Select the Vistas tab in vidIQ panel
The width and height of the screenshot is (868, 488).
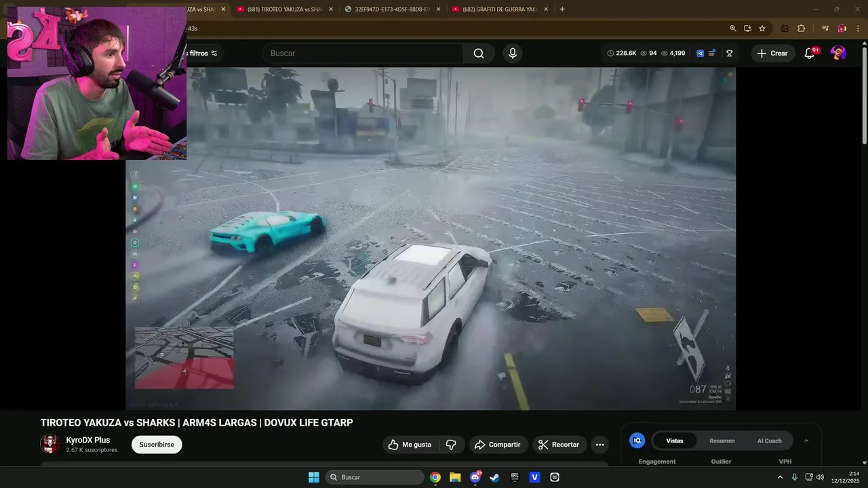tap(675, 441)
